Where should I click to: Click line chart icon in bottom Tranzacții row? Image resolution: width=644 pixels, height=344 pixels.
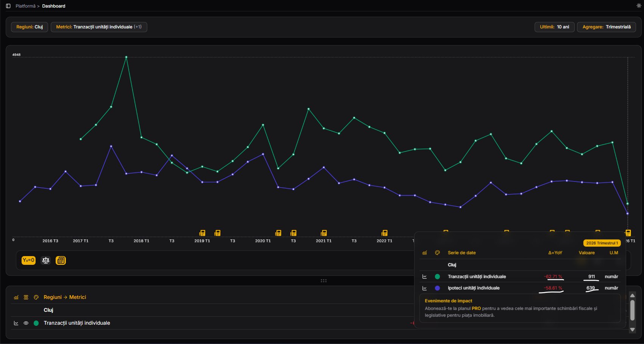click(x=16, y=323)
